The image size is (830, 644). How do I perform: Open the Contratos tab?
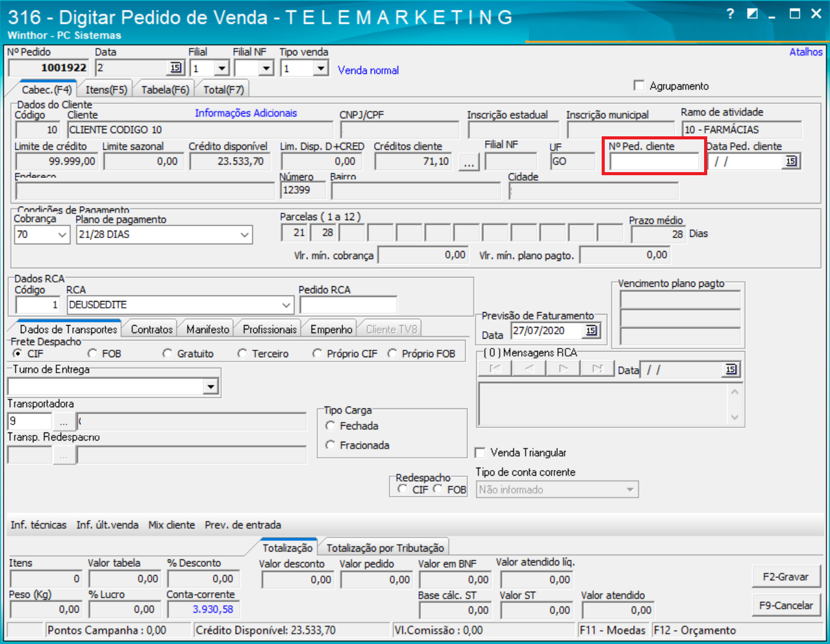point(152,329)
